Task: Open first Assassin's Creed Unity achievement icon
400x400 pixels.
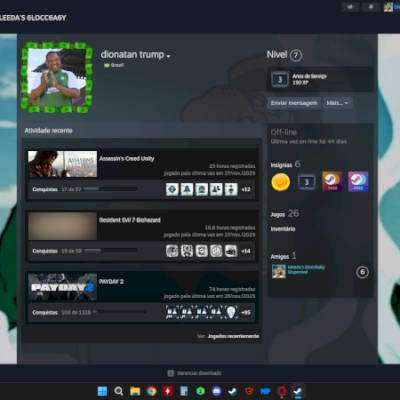Action: 172,189
